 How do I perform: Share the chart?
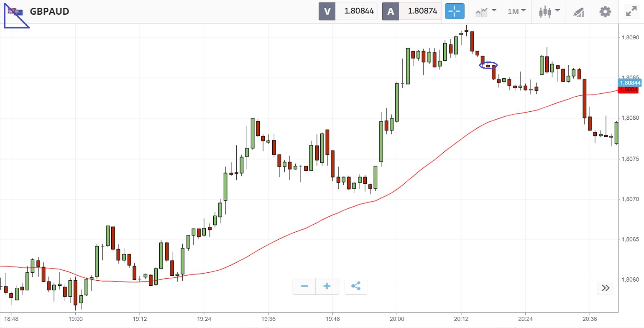pyautogui.click(x=356, y=286)
